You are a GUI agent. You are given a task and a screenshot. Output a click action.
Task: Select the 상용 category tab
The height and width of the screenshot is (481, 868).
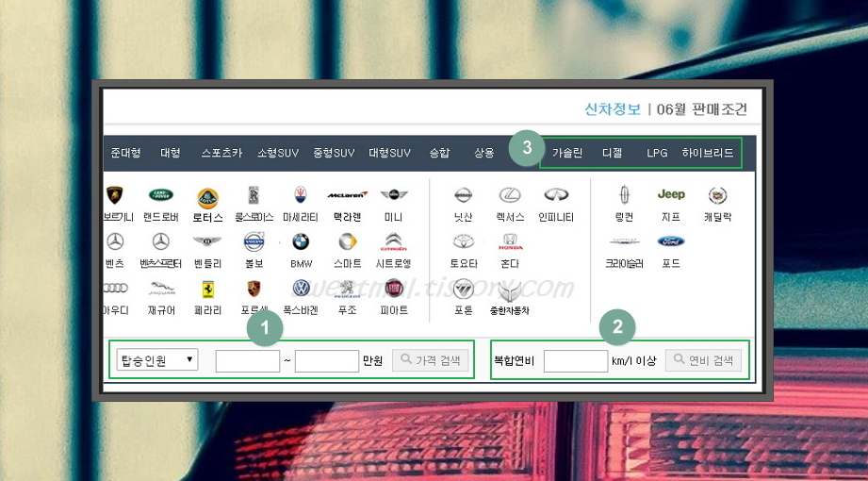pyautogui.click(x=483, y=153)
